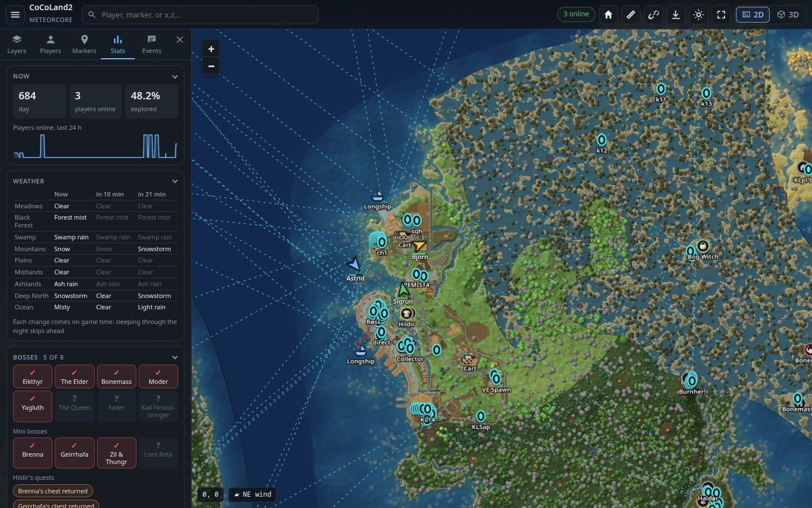This screenshot has height=508, width=812.
Task: Open the hamburger menu
Action: tap(15, 15)
